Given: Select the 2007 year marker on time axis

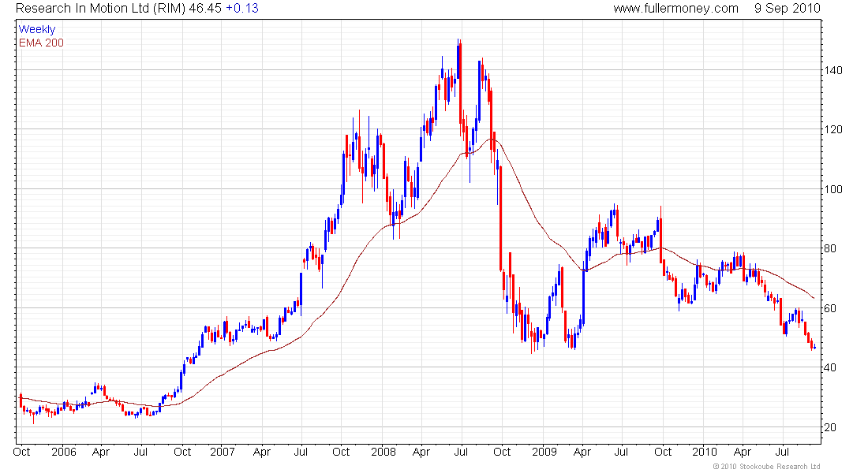Looking at the screenshot, I should [223, 452].
